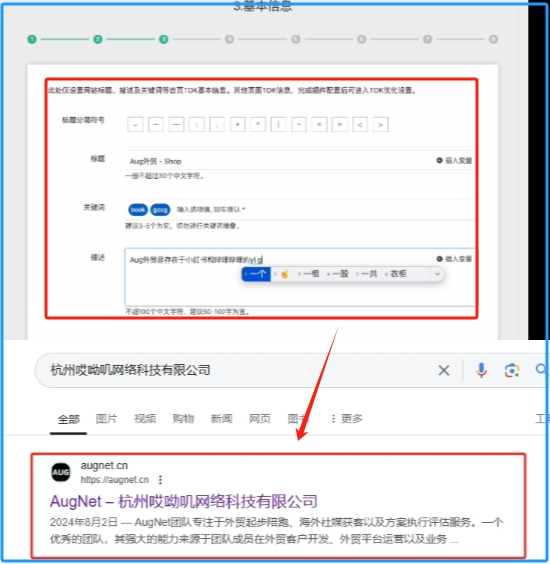Click the second blue keyword tag
Screen dimensions: 550x564
pos(160,209)
